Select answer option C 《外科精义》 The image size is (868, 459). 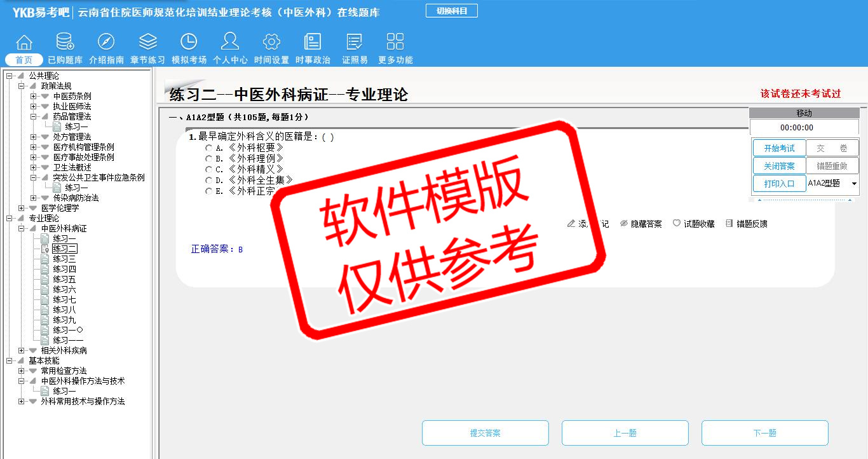(x=208, y=170)
